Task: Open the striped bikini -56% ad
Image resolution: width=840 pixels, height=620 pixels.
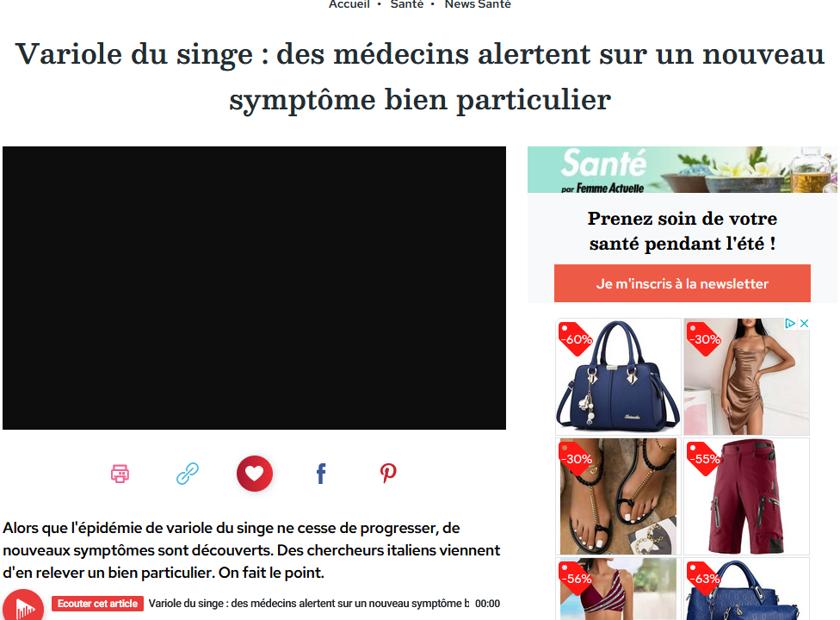Action: tap(618, 589)
